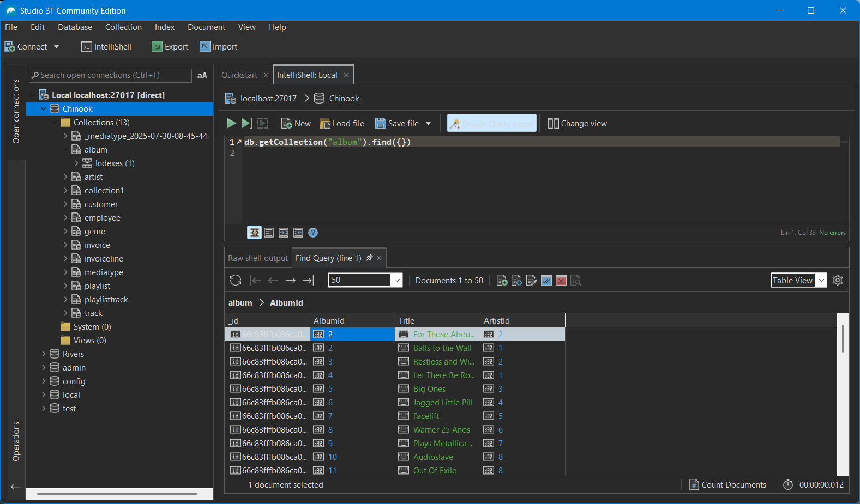Open the Index menu
Viewport: 860px width, 504px height.
click(165, 27)
